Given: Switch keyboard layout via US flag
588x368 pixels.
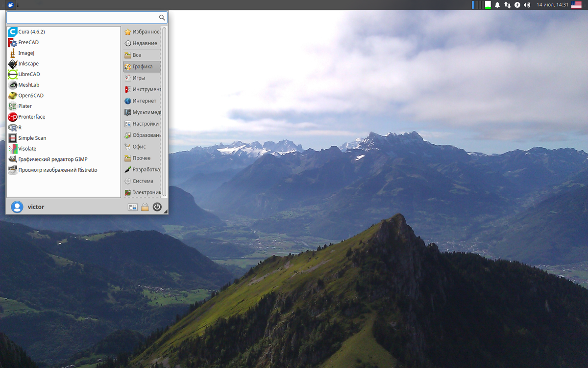Looking at the screenshot, I should pyautogui.click(x=576, y=5).
